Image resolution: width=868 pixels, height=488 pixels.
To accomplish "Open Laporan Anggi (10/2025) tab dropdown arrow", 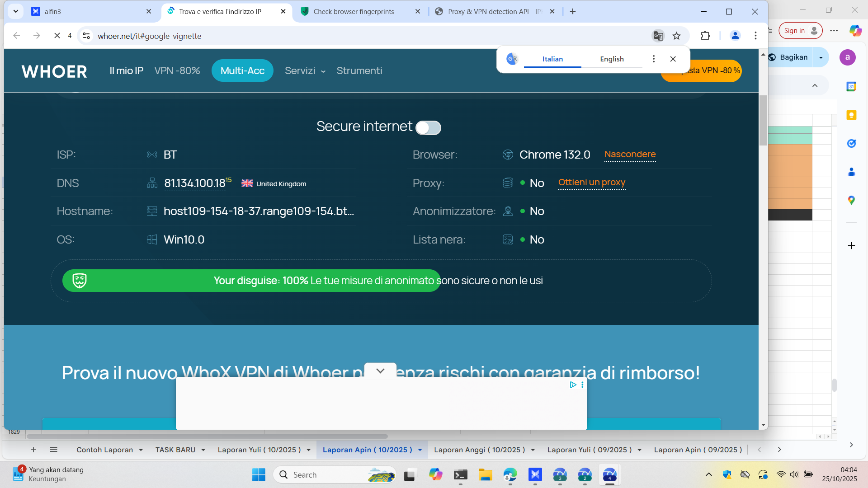I will coord(533,450).
